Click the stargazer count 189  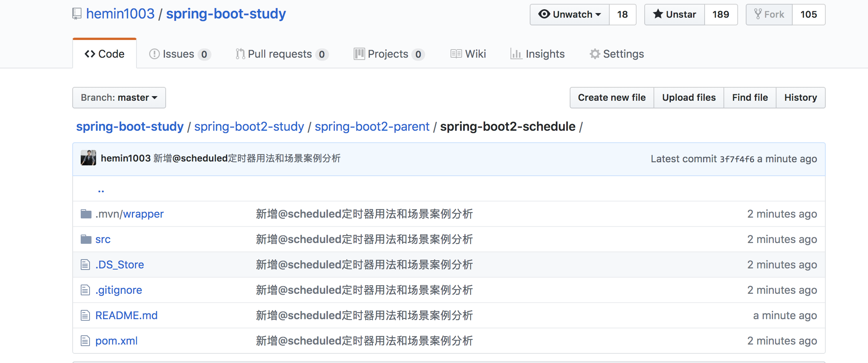click(x=720, y=14)
